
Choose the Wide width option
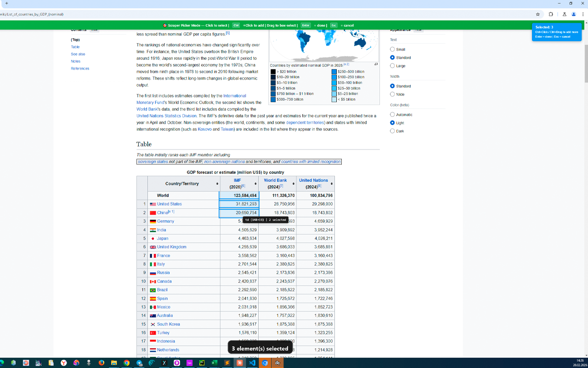(x=392, y=94)
